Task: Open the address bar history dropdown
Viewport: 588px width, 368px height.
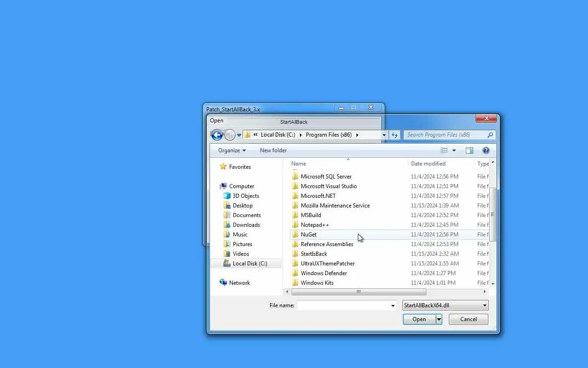Action: click(x=384, y=135)
